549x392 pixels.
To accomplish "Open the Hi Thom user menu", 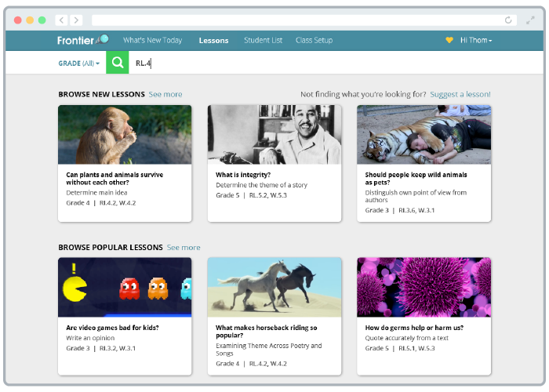I will point(476,40).
